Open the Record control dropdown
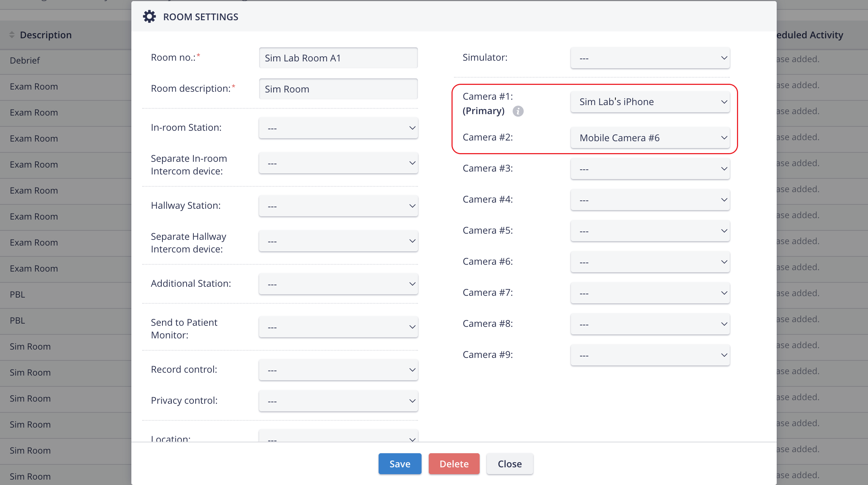868x485 pixels. point(338,370)
